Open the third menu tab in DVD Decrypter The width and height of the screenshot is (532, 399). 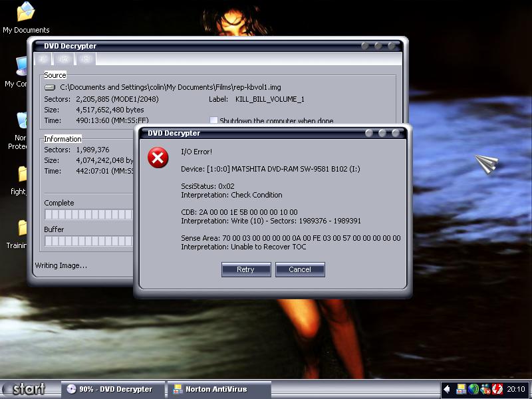tap(86, 59)
